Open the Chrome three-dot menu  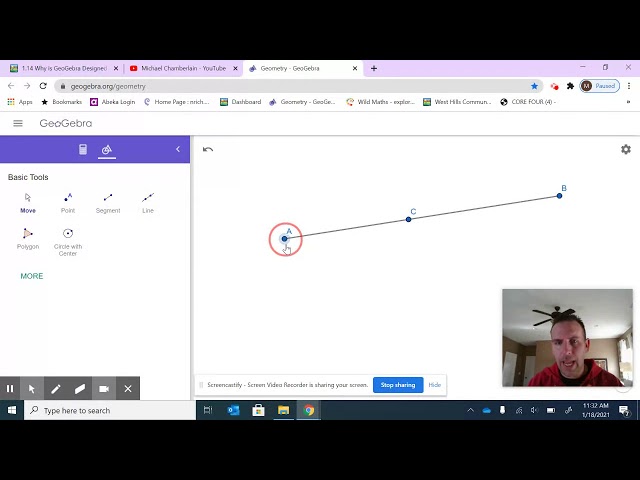[x=629, y=86]
